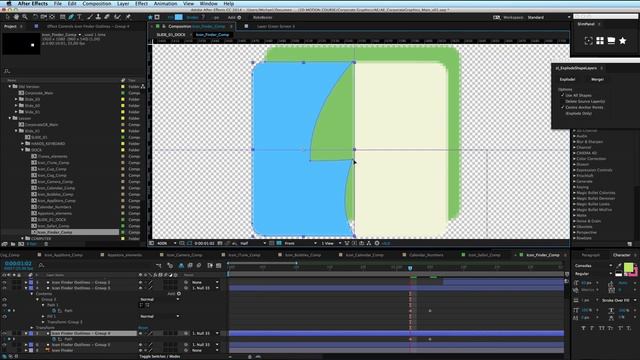Click the Explode! button
Screen dimensions: 640x360
[567, 79]
